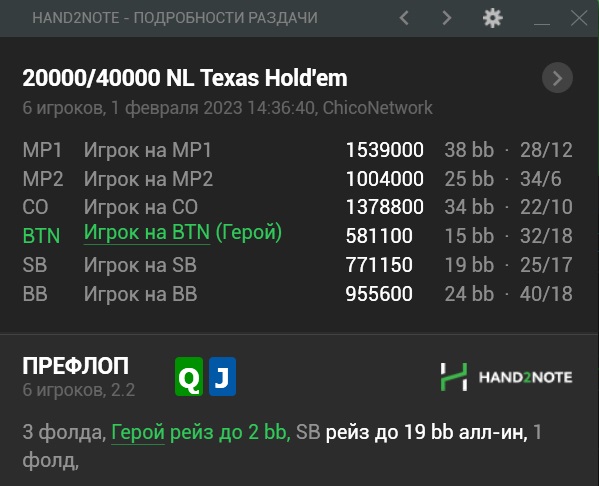Select player 'Игрок на BB'
599x486 pixels.
click(x=141, y=294)
